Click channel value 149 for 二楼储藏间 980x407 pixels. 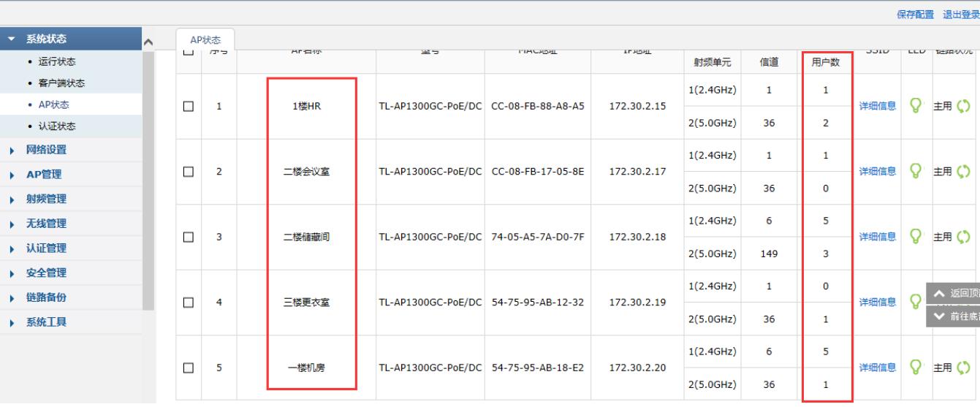pos(769,254)
